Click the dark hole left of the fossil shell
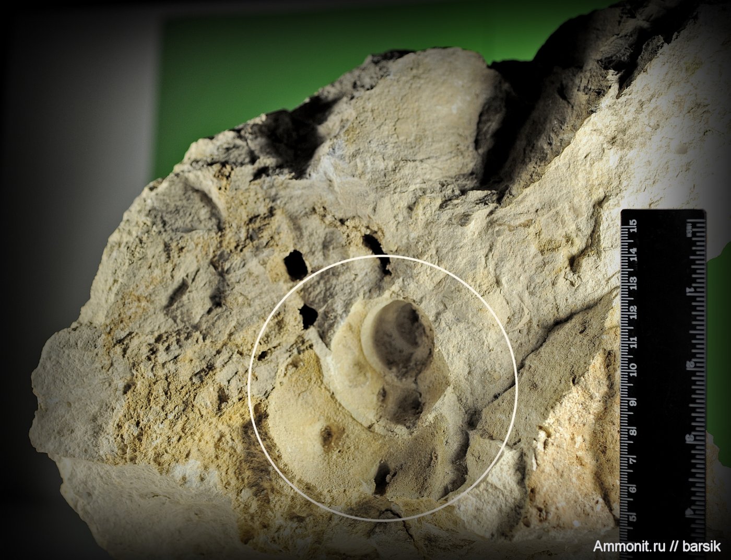 coord(309,315)
